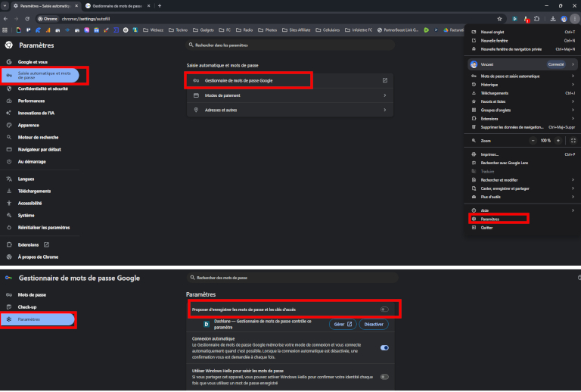
Task: Click the three-dot Chrome menu button
Action: (575, 19)
